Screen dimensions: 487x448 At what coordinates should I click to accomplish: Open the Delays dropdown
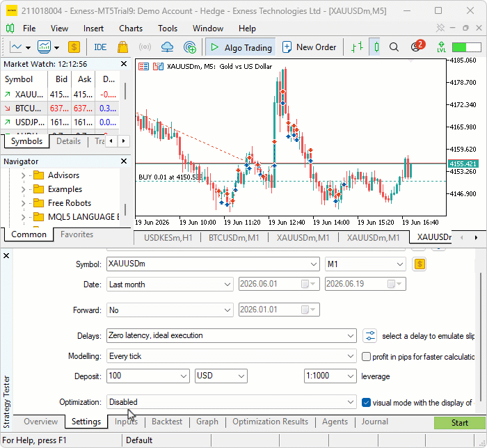(x=232, y=336)
